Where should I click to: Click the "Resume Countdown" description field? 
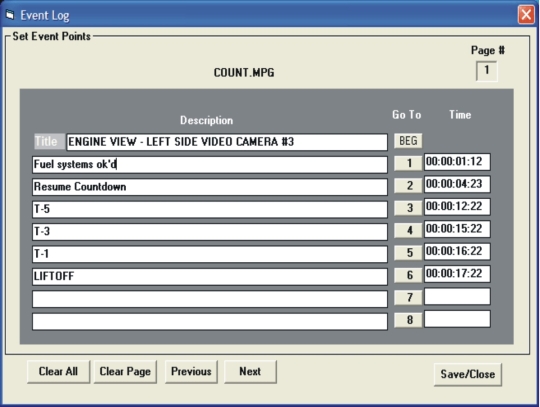(210, 187)
